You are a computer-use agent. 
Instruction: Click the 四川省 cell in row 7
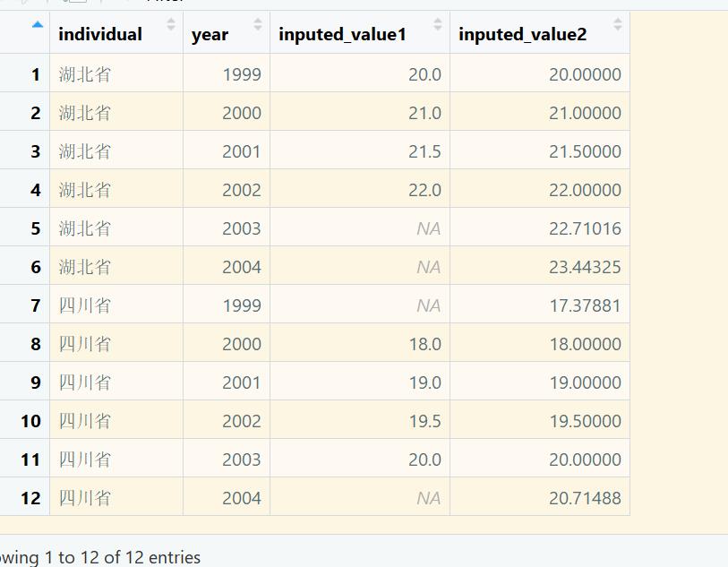(85, 305)
